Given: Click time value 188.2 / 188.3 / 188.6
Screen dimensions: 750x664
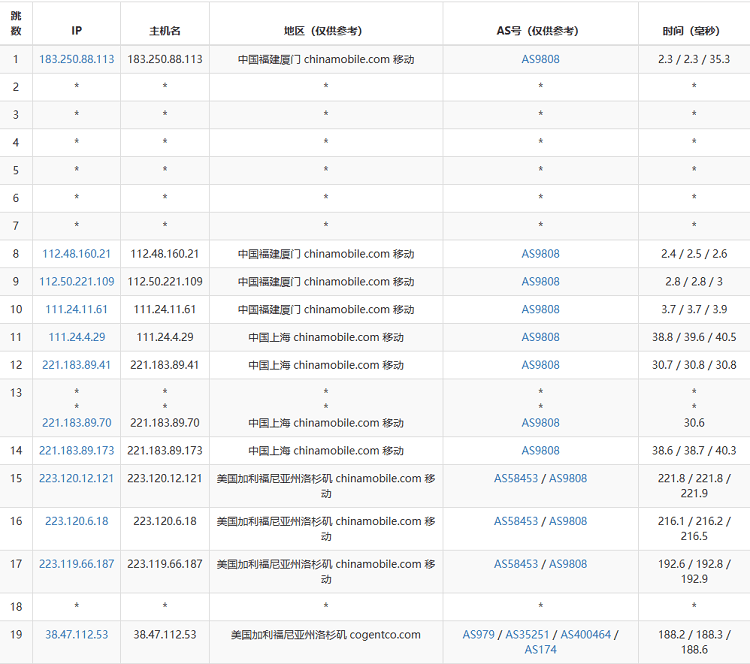Looking at the screenshot, I should click(694, 642).
